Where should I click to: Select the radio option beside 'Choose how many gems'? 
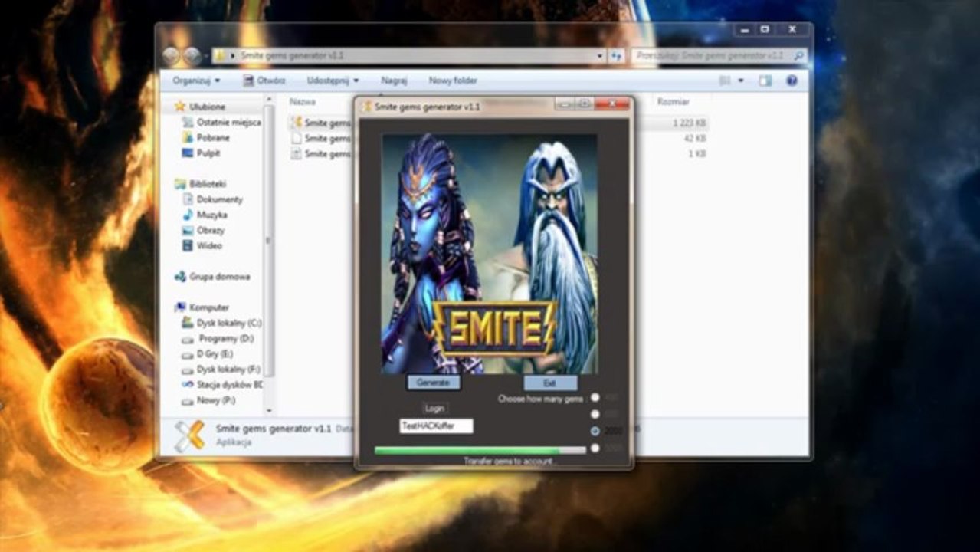(x=595, y=397)
